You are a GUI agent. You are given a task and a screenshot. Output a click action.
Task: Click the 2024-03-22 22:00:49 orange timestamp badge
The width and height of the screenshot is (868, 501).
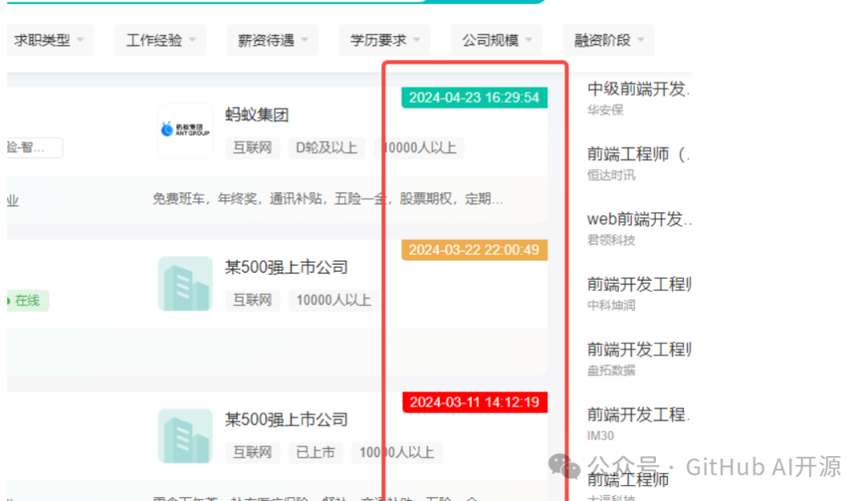click(474, 249)
